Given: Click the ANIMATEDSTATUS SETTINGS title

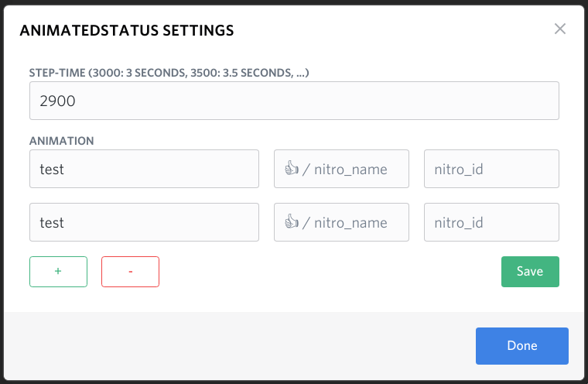Looking at the screenshot, I should click(x=127, y=30).
